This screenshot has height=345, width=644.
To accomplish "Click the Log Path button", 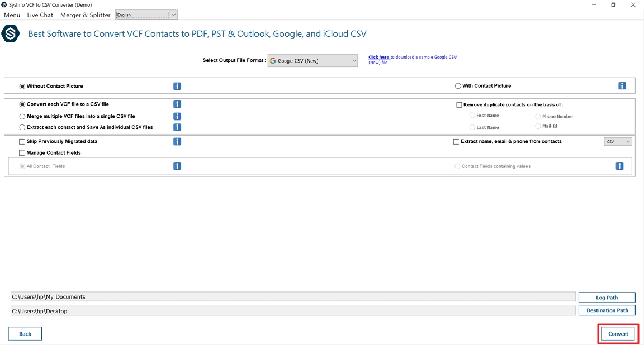I will click(607, 298).
